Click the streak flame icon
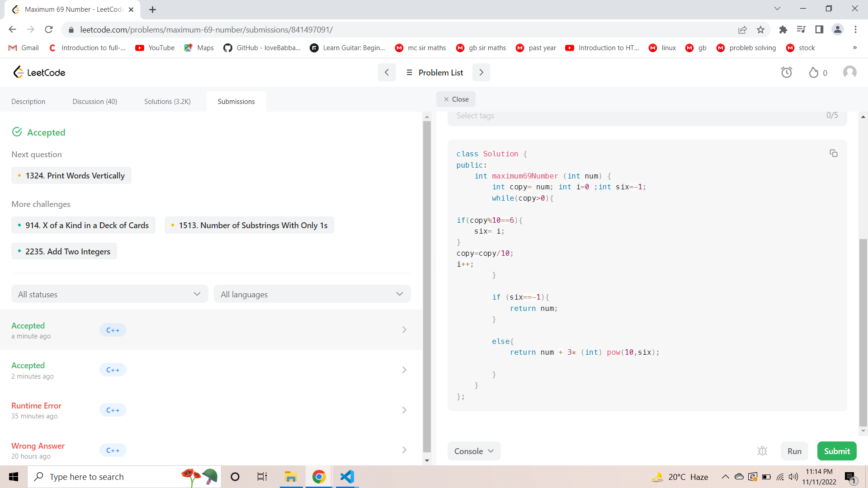This screenshot has width=868, height=488. (814, 72)
